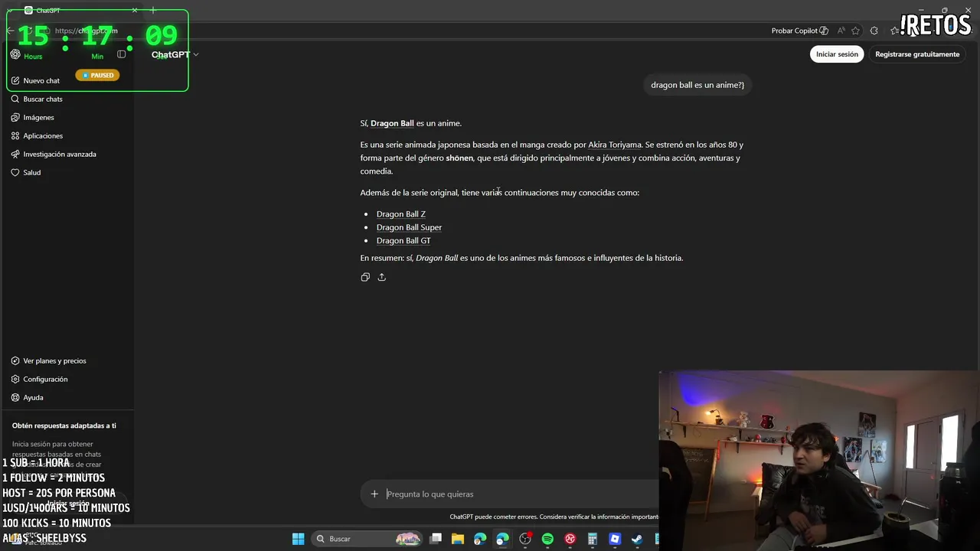Click the Iniciar sesión button at top right
Image resolution: width=980 pixels, height=551 pixels.
(x=837, y=54)
